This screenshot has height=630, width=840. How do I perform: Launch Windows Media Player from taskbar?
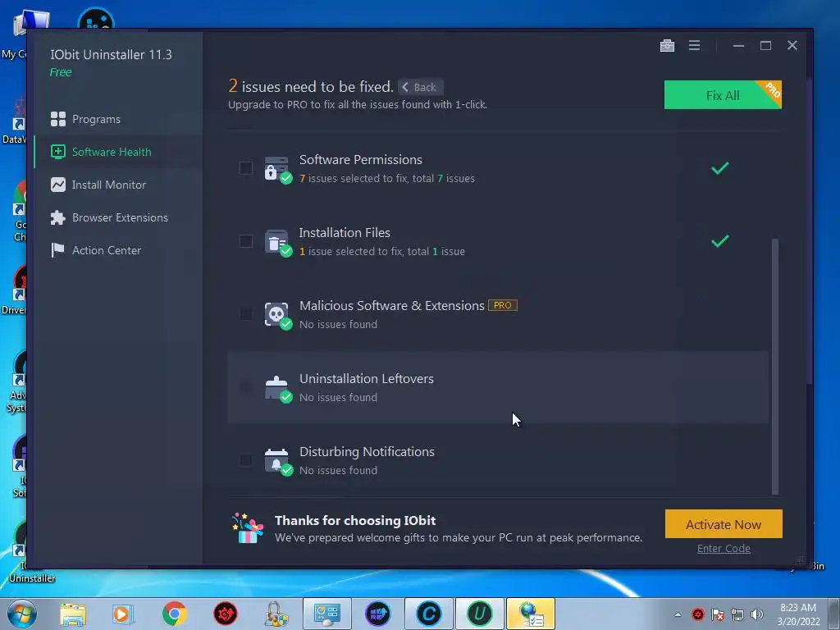(123, 614)
